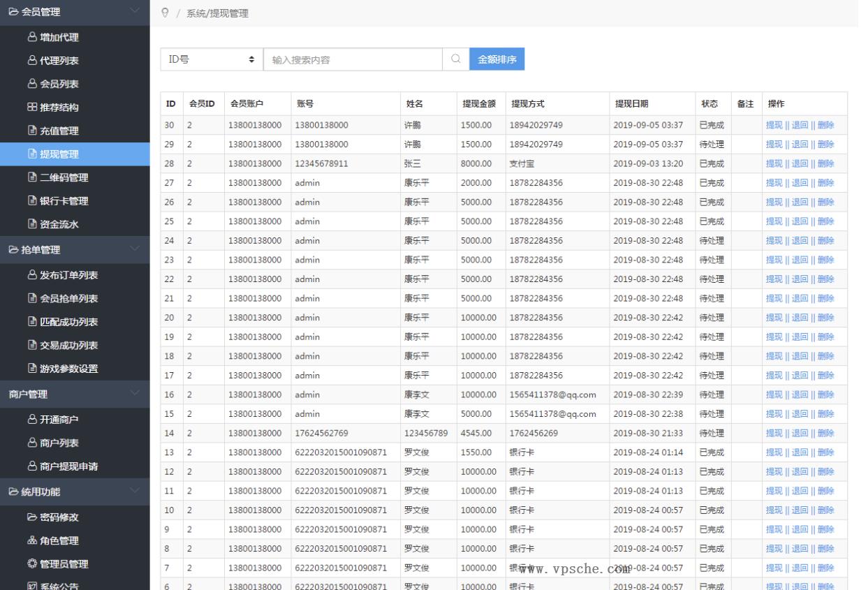Viewport: 868px width, 590px height.
Task: Open 二维码管理 in the sidebar
Action: [75, 177]
